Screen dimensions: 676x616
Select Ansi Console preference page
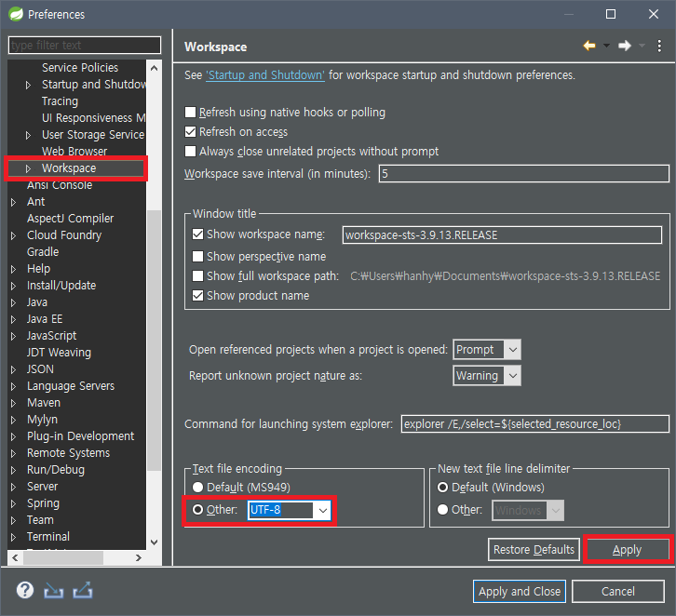(60, 185)
